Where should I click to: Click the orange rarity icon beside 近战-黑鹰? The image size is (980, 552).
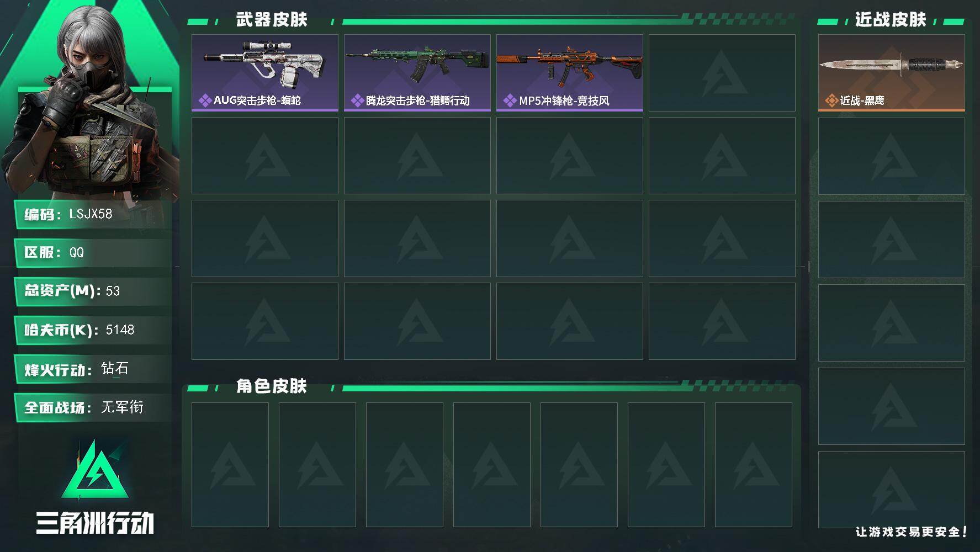tap(831, 100)
